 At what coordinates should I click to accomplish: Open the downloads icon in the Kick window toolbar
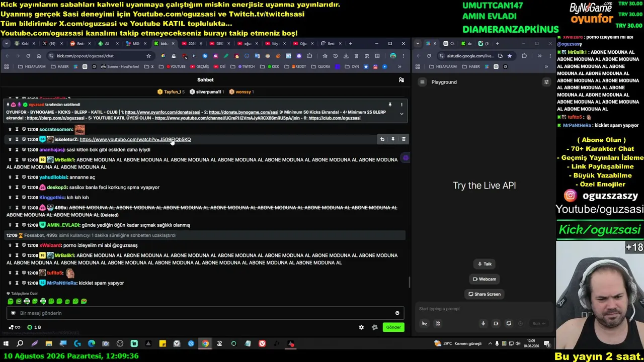click(x=346, y=56)
